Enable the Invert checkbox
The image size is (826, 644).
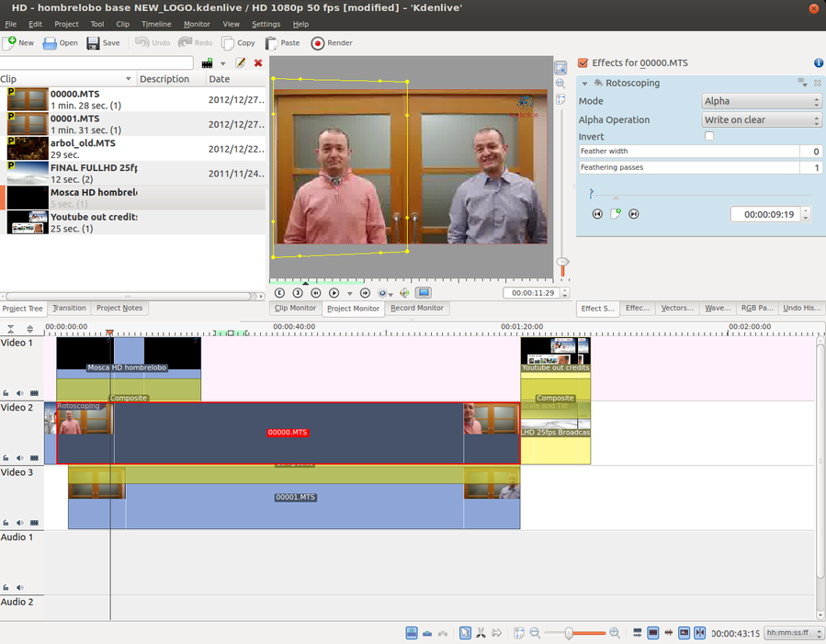(708, 136)
